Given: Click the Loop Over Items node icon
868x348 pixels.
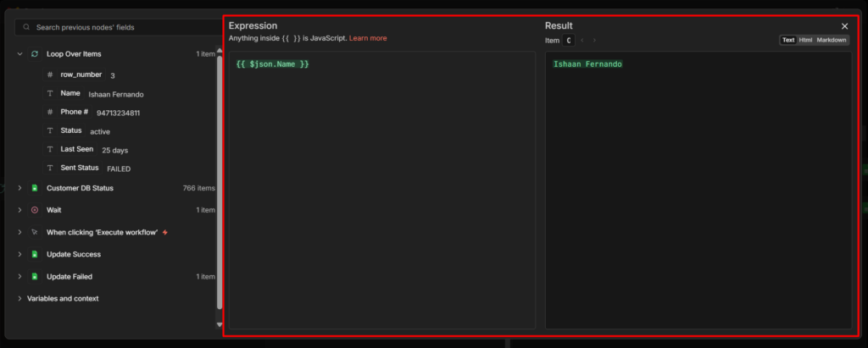Looking at the screenshot, I should 35,54.
